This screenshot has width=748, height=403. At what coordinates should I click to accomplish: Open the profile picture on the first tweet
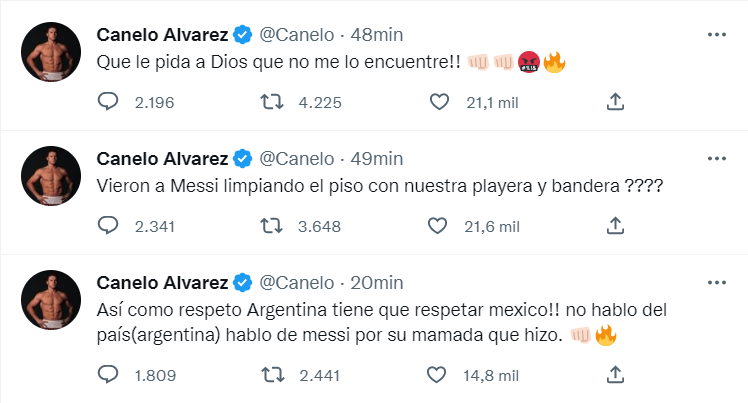pos(51,51)
